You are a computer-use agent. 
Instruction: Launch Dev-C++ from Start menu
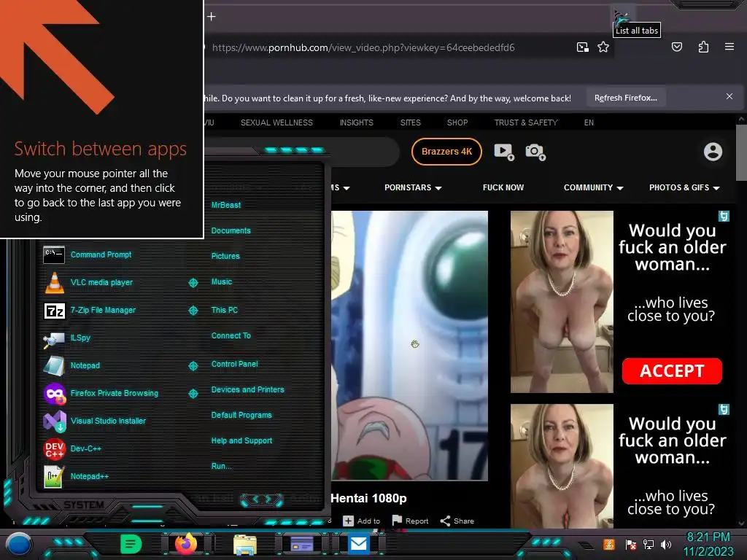click(85, 448)
